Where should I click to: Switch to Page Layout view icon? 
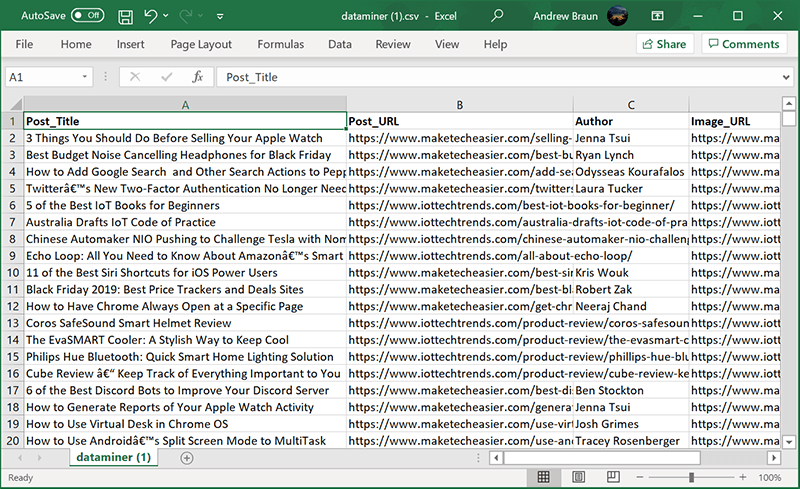point(579,477)
